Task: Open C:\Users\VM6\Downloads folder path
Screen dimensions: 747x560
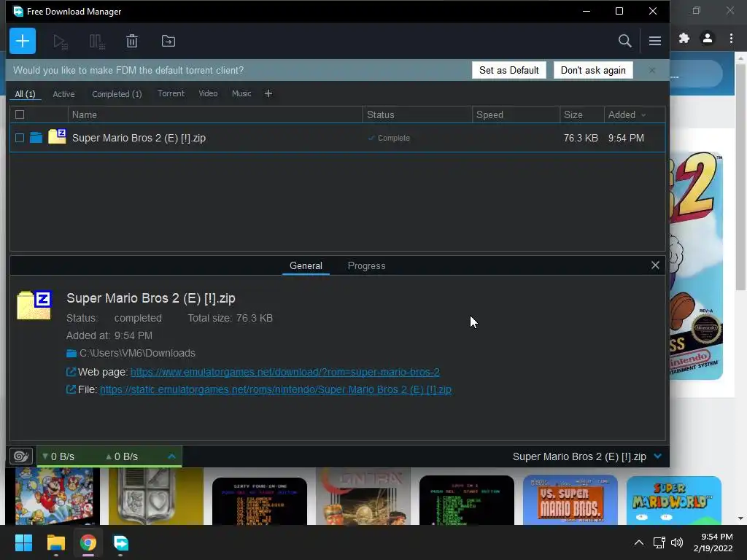Action: (x=137, y=354)
